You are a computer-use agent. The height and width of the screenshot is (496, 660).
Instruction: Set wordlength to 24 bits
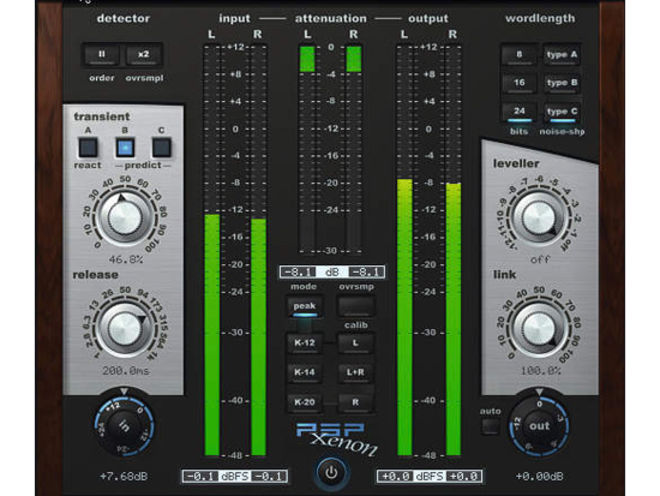(x=519, y=112)
